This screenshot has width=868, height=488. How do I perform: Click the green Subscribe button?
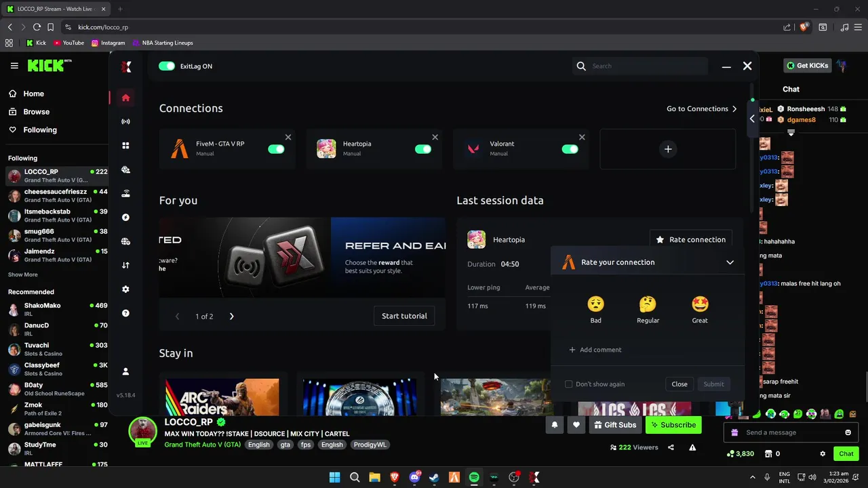pyautogui.click(x=673, y=425)
